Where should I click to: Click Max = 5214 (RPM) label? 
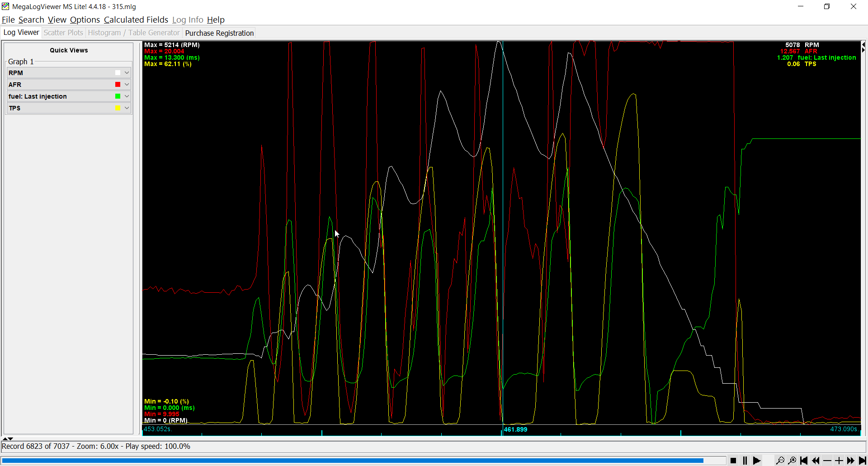tap(172, 45)
